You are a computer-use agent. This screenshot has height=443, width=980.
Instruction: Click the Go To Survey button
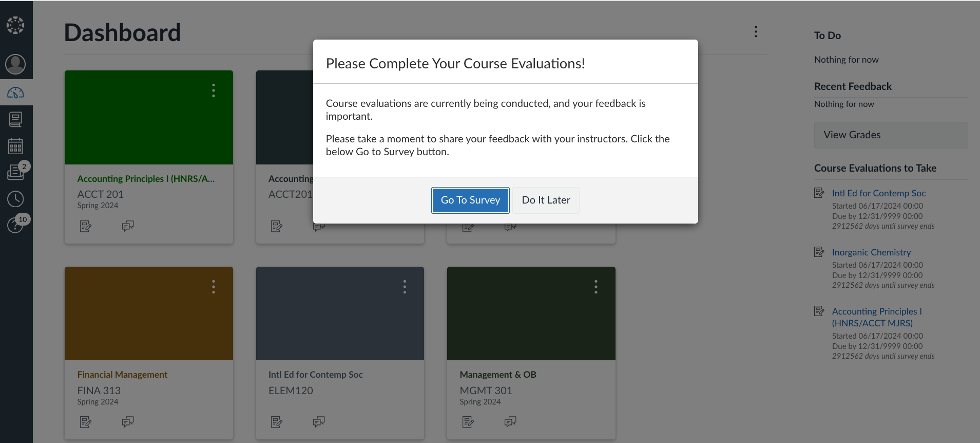point(470,200)
